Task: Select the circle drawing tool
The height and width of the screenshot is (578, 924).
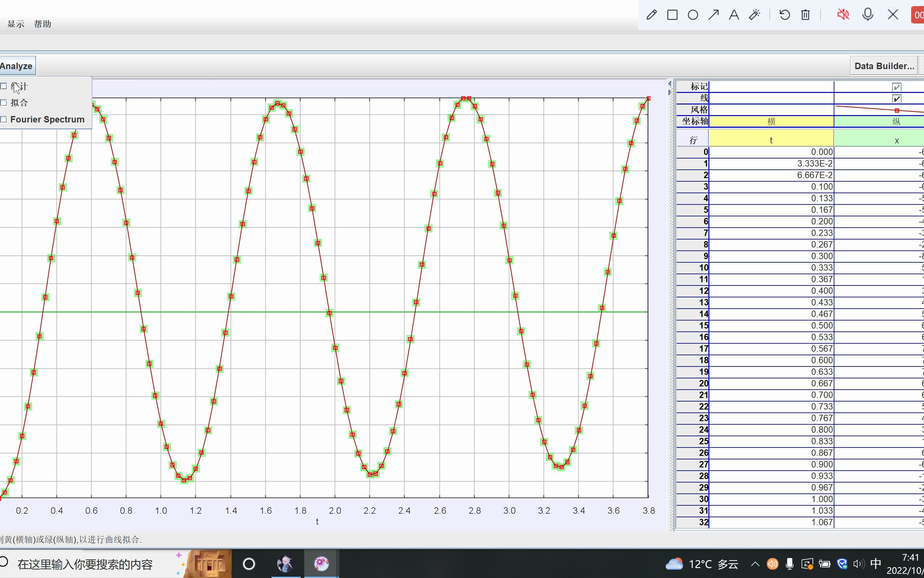Action: [x=693, y=15]
